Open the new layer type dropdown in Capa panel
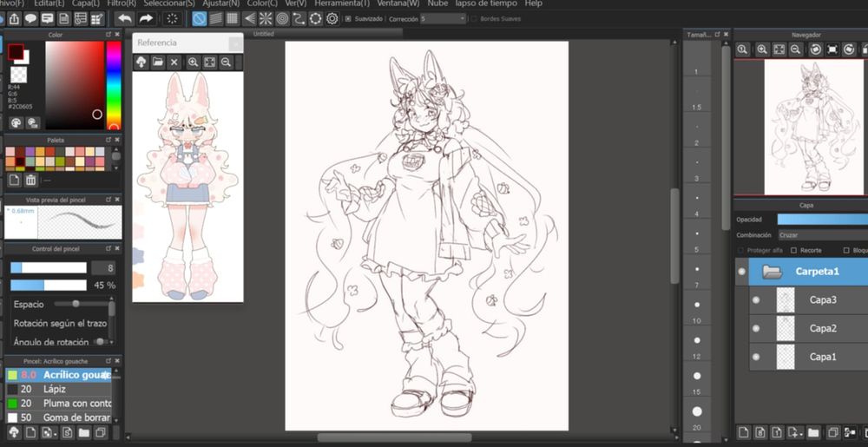The height and width of the screenshot is (447, 868). pyautogui.click(x=795, y=432)
